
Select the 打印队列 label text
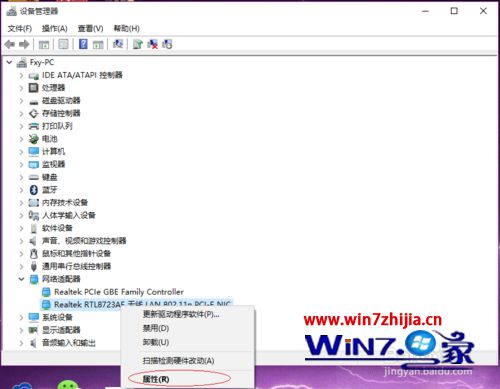[x=57, y=126]
